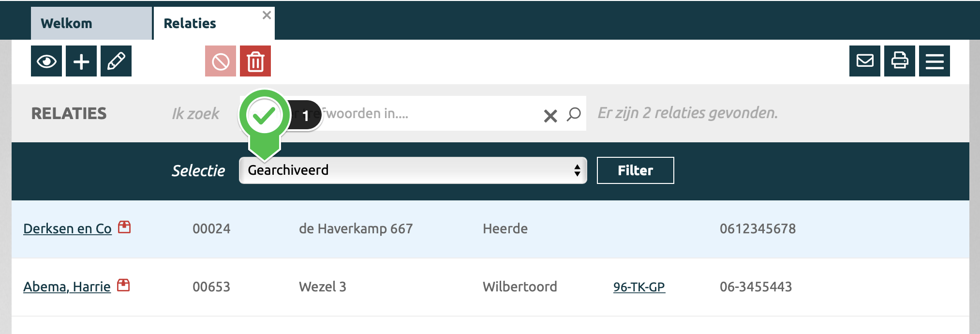980x334 pixels.
Task: Open license plate link 96-TK-GP
Action: [639, 287]
